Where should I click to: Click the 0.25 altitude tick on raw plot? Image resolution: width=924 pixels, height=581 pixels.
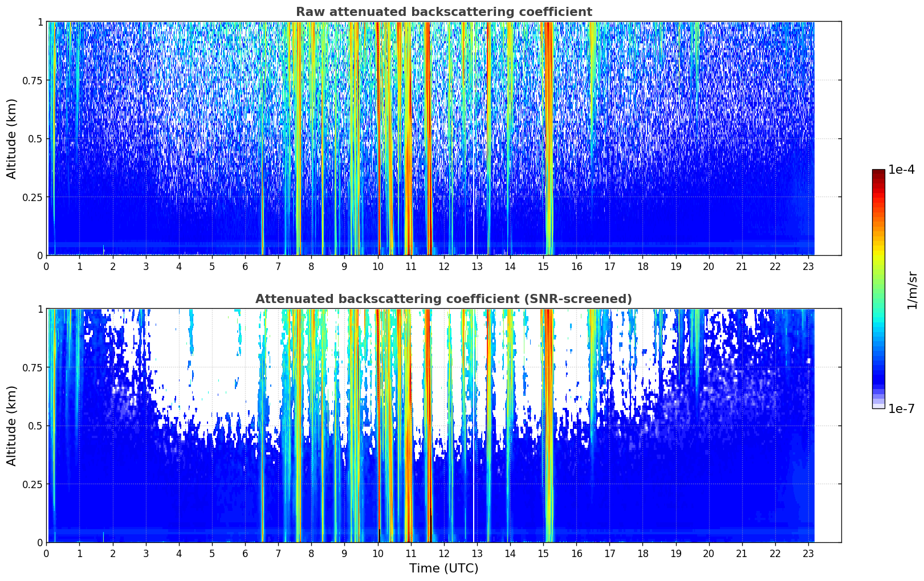point(33,197)
